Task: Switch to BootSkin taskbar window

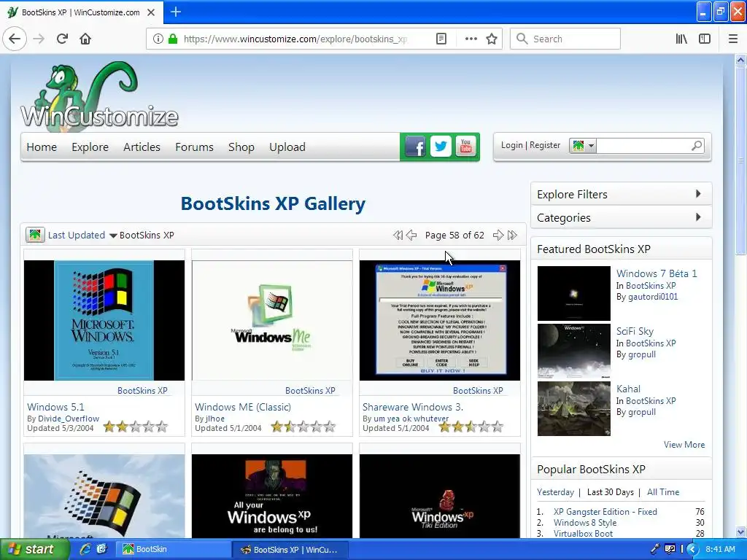Action: coord(172,549)
